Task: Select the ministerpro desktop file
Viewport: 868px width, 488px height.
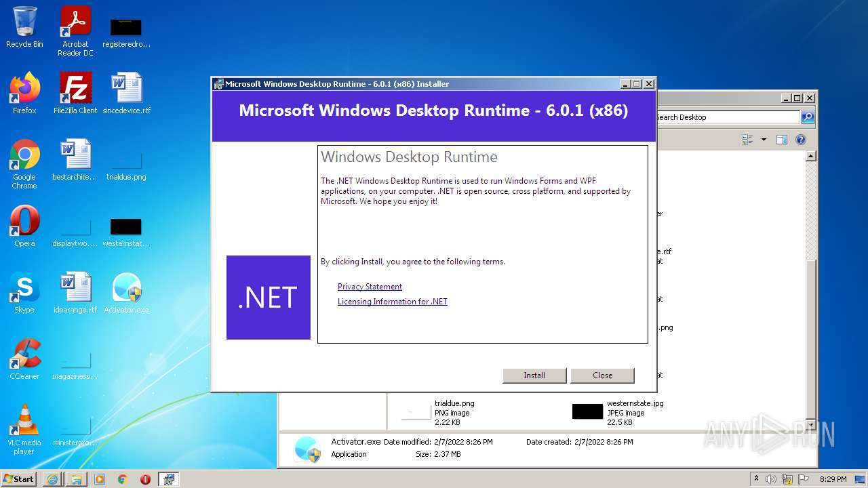Action: coord(75,432)
